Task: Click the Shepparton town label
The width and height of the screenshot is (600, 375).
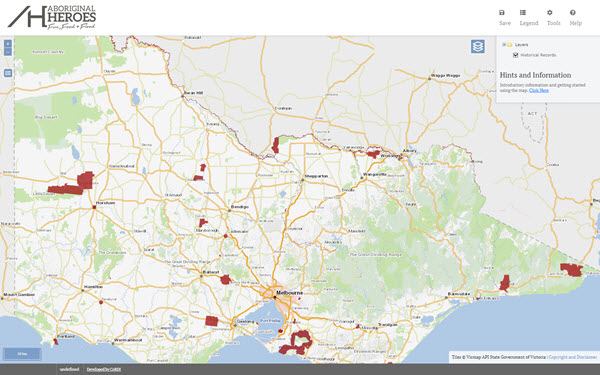Action: pos(316,176)
